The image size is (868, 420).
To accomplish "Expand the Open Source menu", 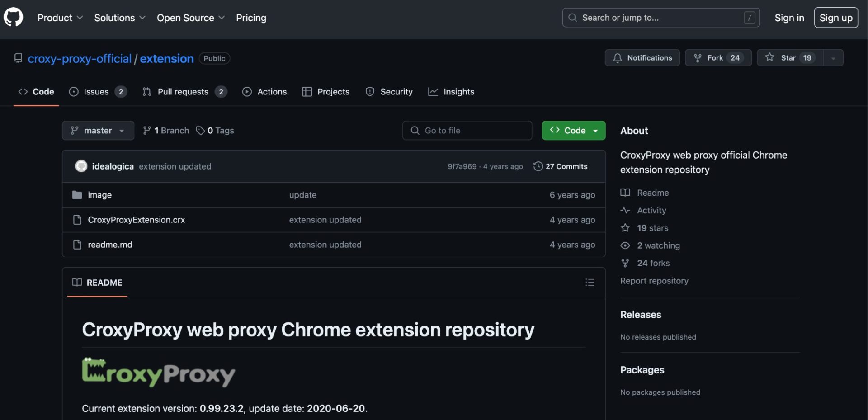I will coord(191,18).
